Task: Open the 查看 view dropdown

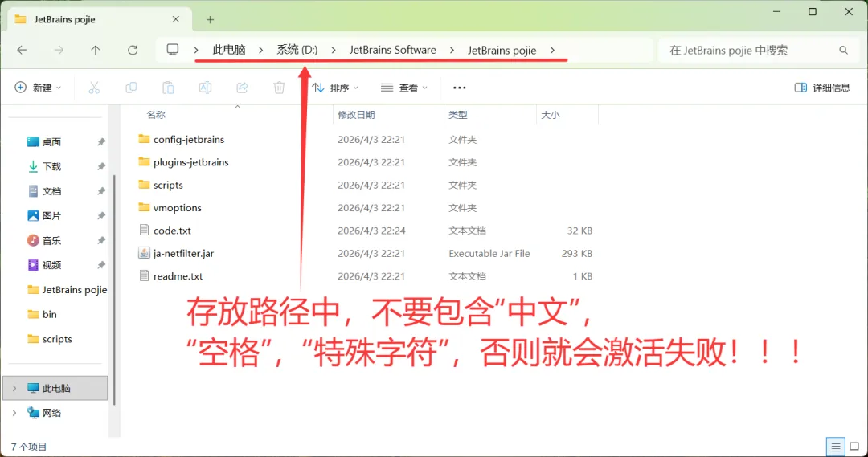Action: tap(404, 88)
